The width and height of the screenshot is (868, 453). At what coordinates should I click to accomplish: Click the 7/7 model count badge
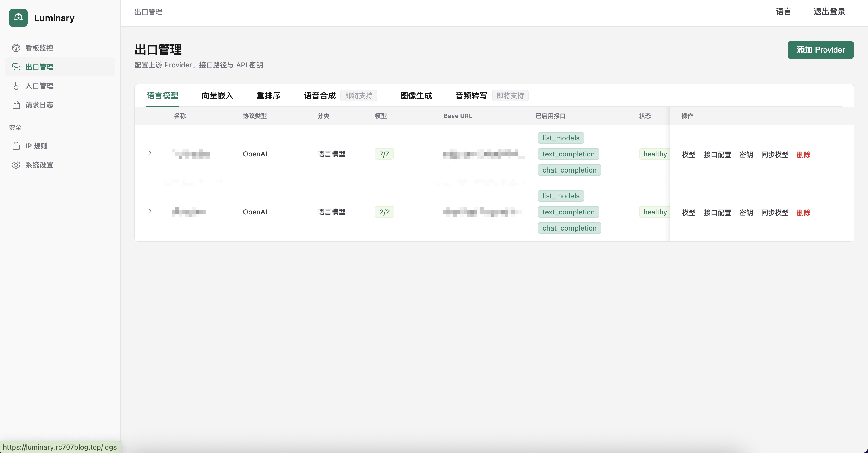[x=384, y=154]
